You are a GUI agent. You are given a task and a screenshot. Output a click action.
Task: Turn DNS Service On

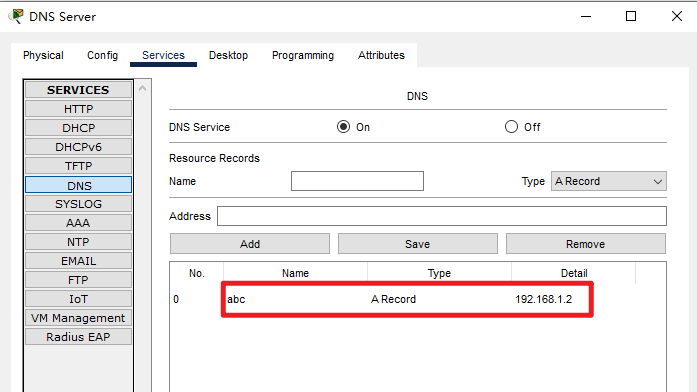[x=343, y=127]
